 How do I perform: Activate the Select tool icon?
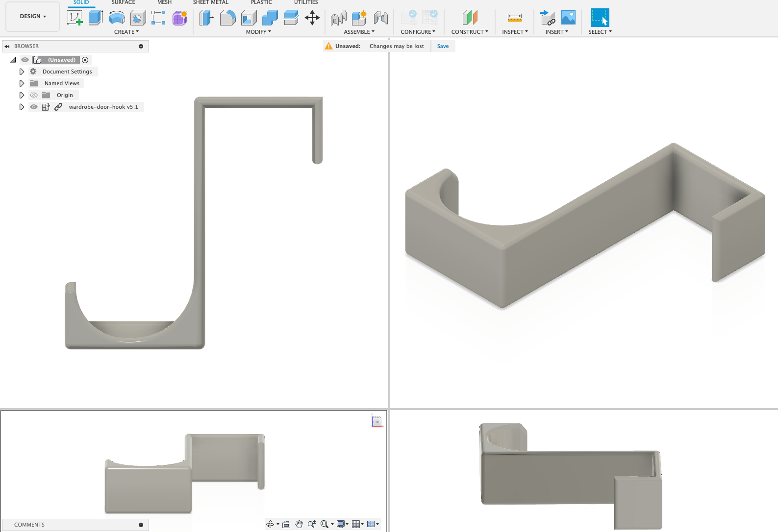pyautogui.click(x=600, y=18)
